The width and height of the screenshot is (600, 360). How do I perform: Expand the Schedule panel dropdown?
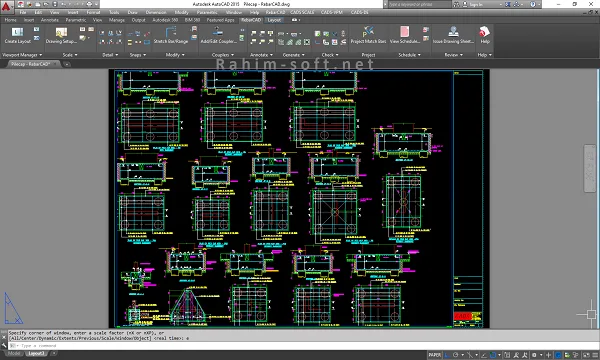coord(409,55)
